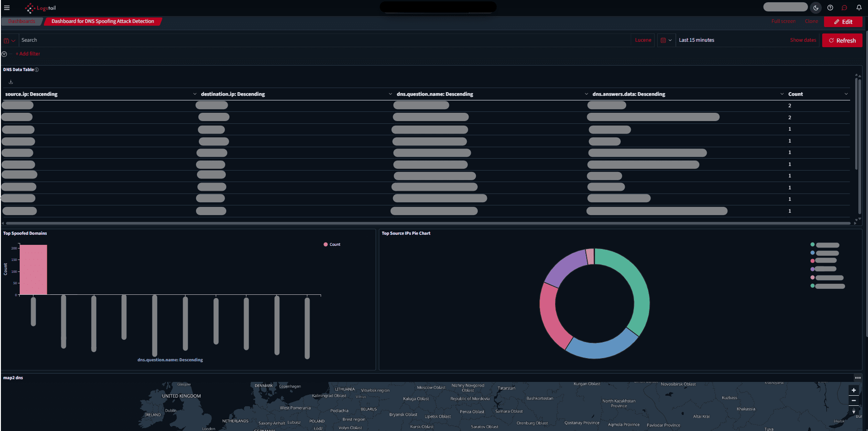Click the pink bar in Top Spoofed Domains
Image resolution: width=868 pixels, height=431 pixels.
33,270
